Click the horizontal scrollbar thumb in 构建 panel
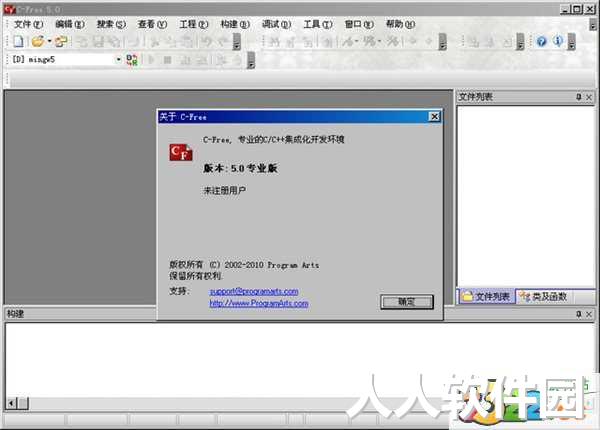 (23, 403)
